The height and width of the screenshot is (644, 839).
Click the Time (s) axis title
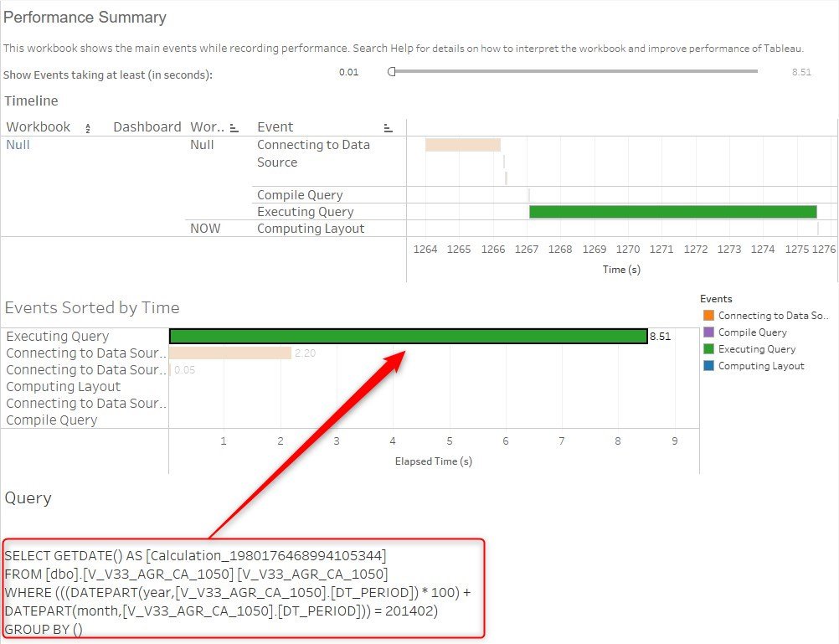[x=621, y=270]
